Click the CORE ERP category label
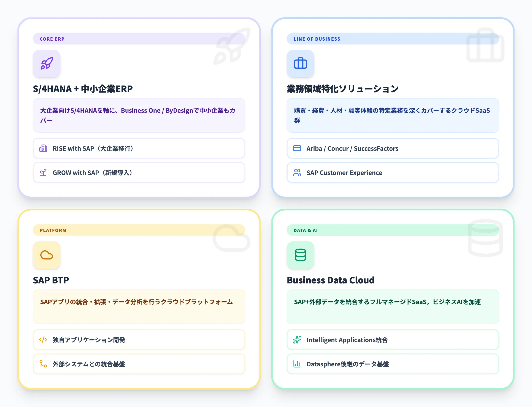532x407 pixels. 52,39
